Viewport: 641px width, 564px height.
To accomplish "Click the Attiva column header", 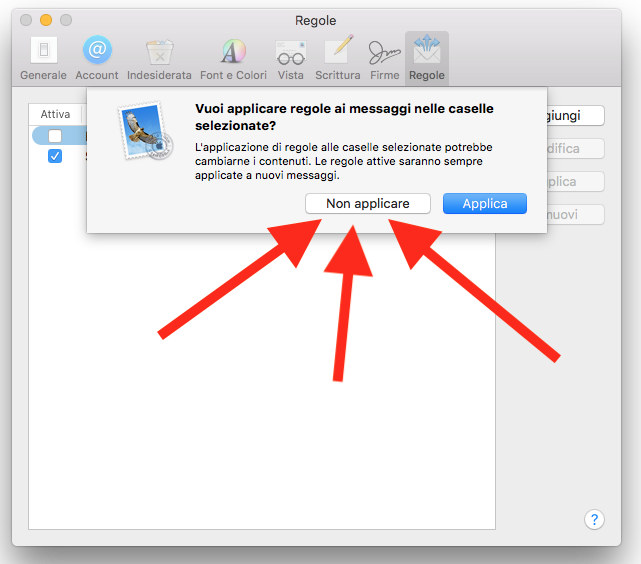I will pyautogui.click(x=55, y=114).
